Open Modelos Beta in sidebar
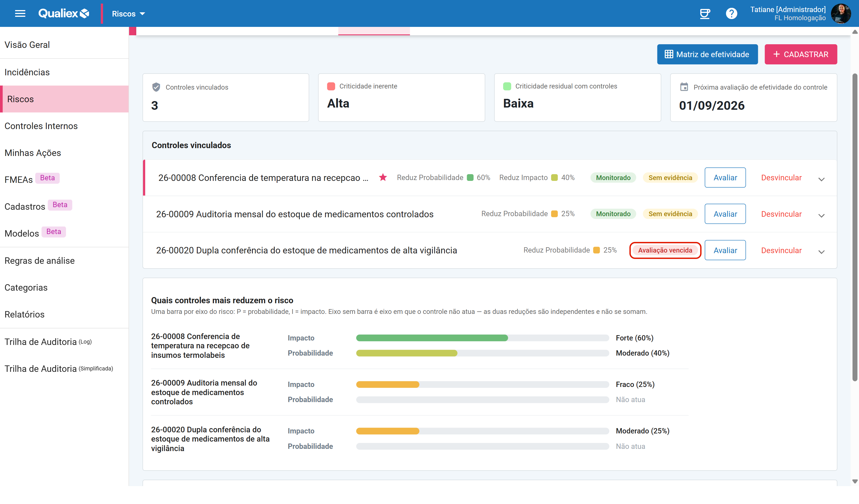The height and width of the screenshot is (504, 859). [x=64, y=233]
